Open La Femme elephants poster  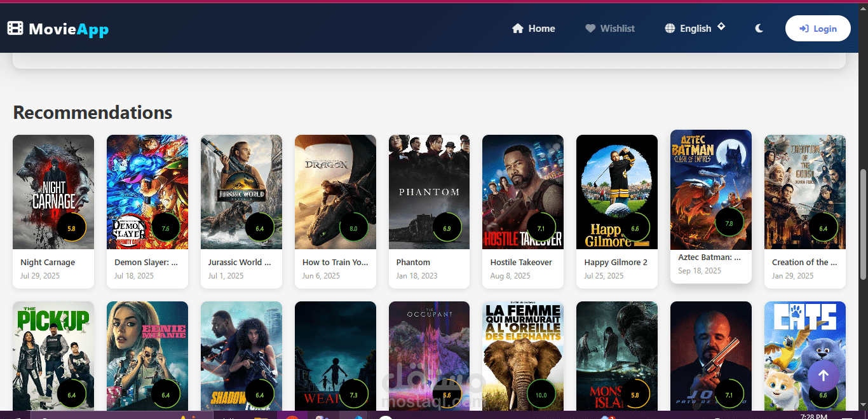point(523,356)
